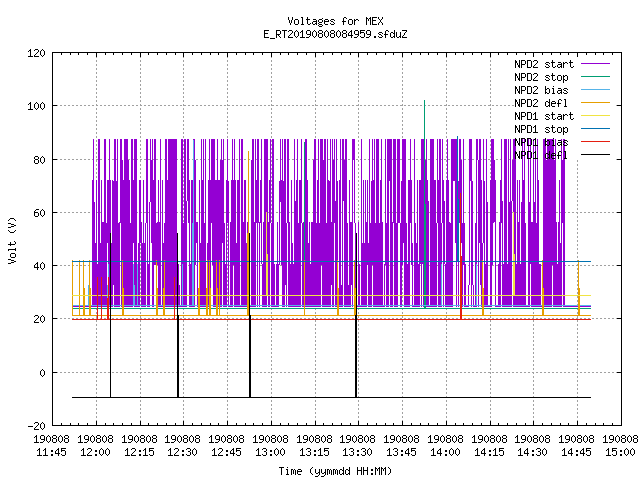Click the y-axis tick label 80

(x=39, y=160)
